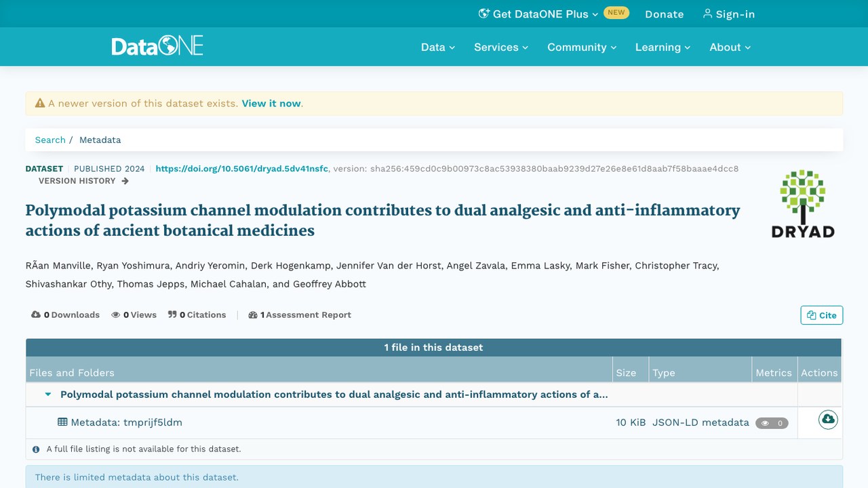Open the Get DataONE Plus dropdown
868x488 pixels.
(538, 14)
